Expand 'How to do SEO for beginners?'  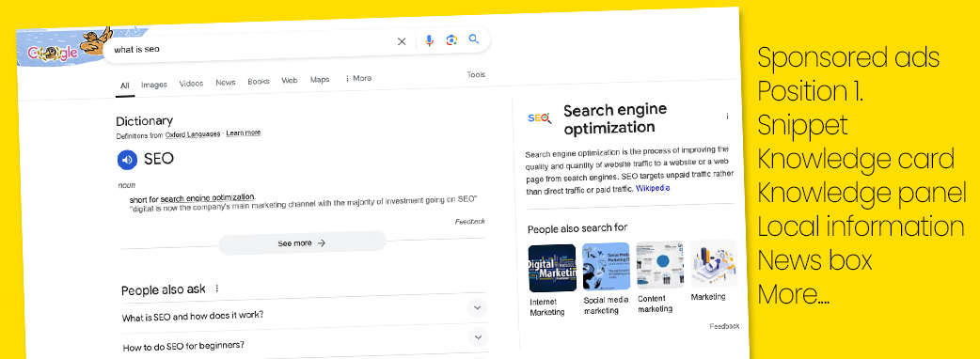point(304,341)
